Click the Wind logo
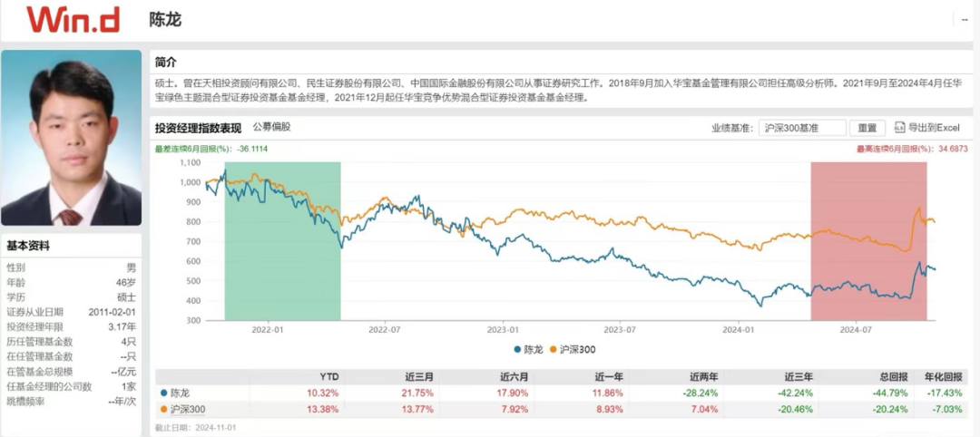 click(x=73, y=20)
